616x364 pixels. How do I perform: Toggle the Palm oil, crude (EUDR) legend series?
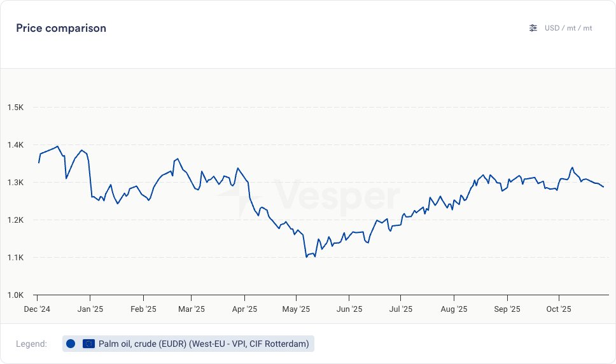pyautogui.click(x=204, y=344)
